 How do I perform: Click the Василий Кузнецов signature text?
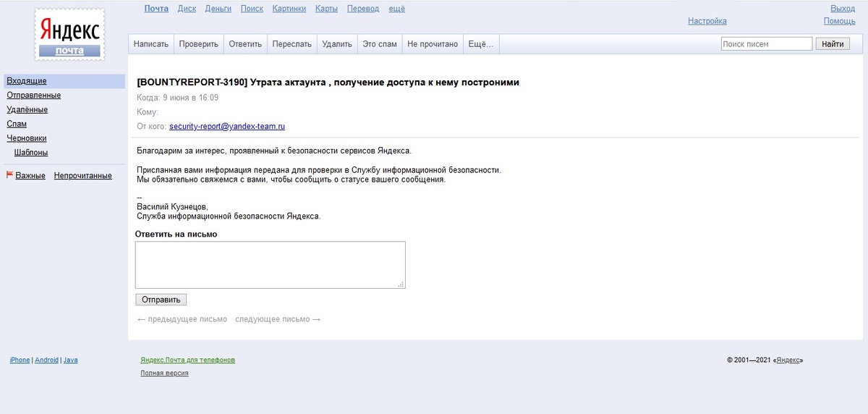172,207
